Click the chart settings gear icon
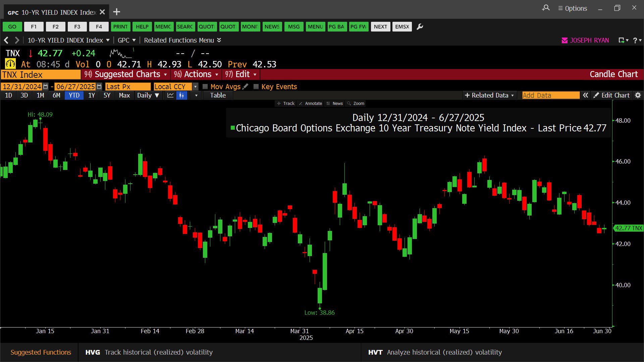 click(638, 96)
